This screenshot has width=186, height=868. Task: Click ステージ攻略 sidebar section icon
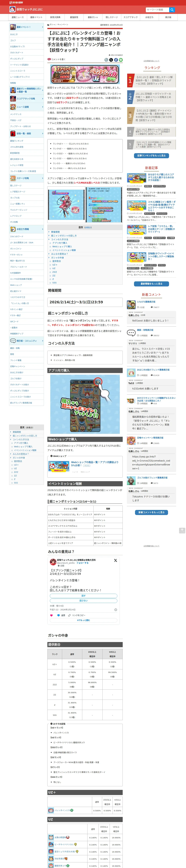click(13, 178)
